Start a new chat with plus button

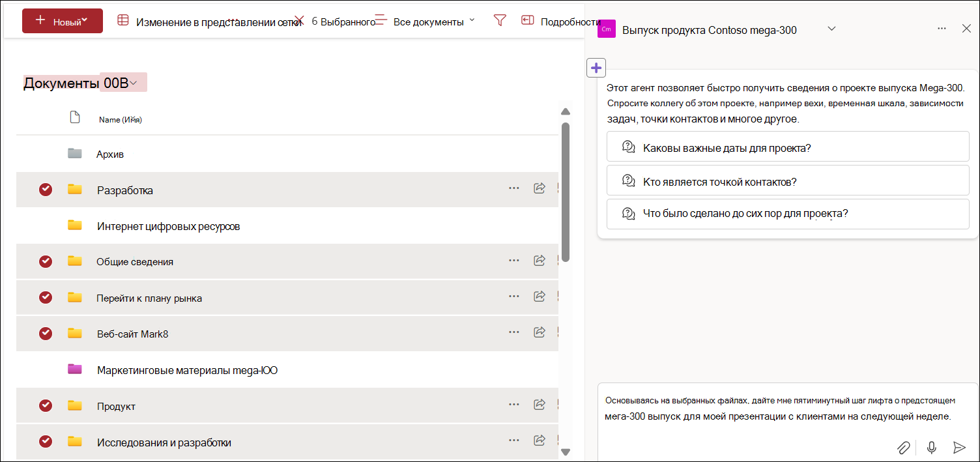coord(596,68)
